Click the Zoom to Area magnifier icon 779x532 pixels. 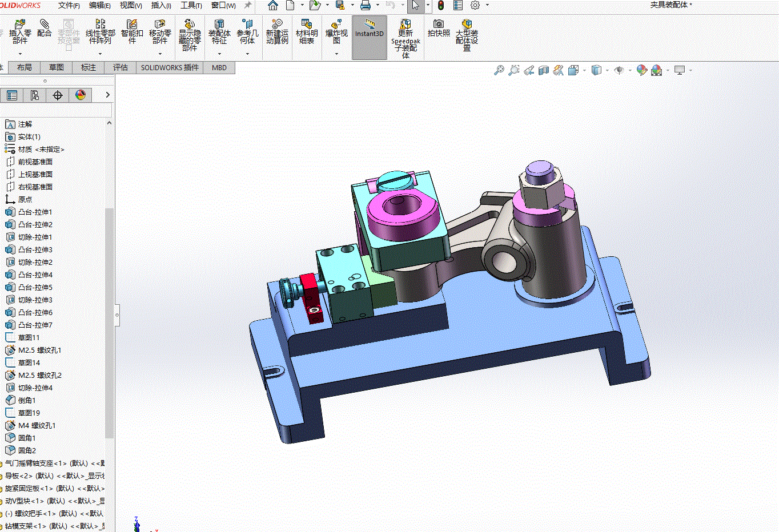[x=514, y=70]
